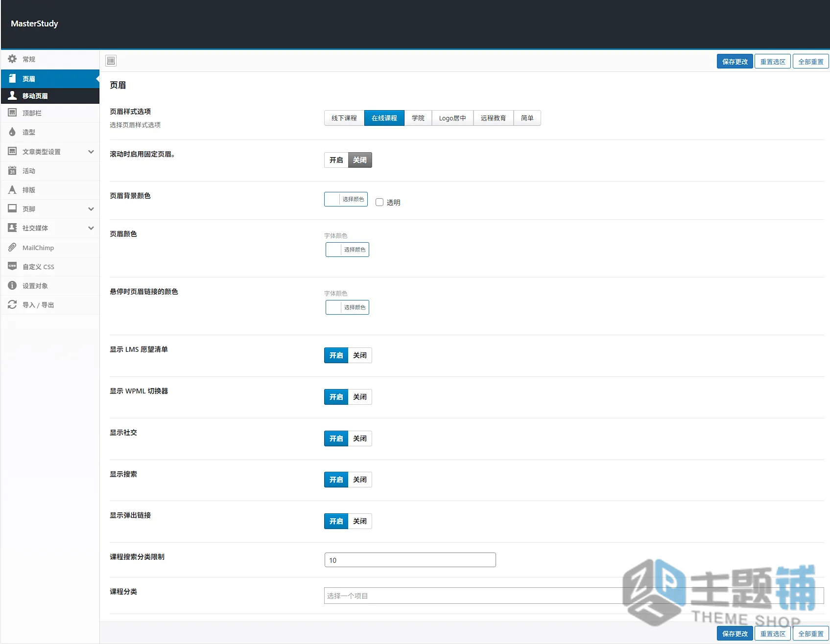Click the 社交媒体 contact icon

pos(12,228)
